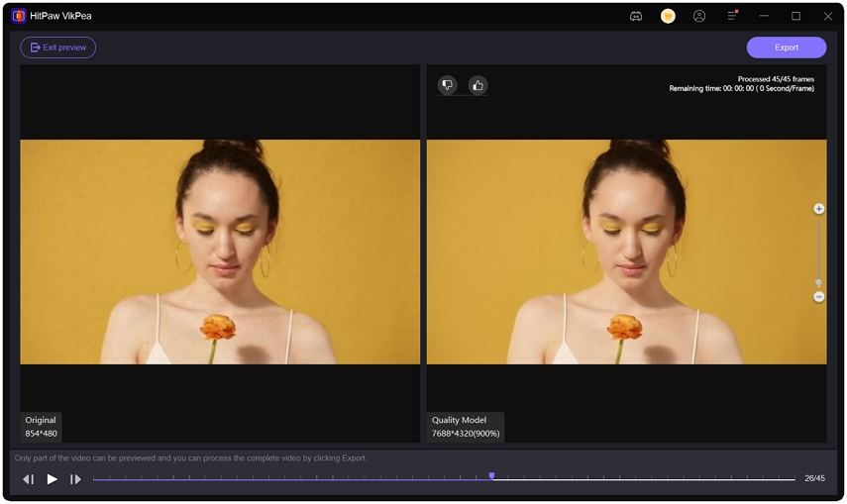Open the user account profile icon

tap(699, 16)
